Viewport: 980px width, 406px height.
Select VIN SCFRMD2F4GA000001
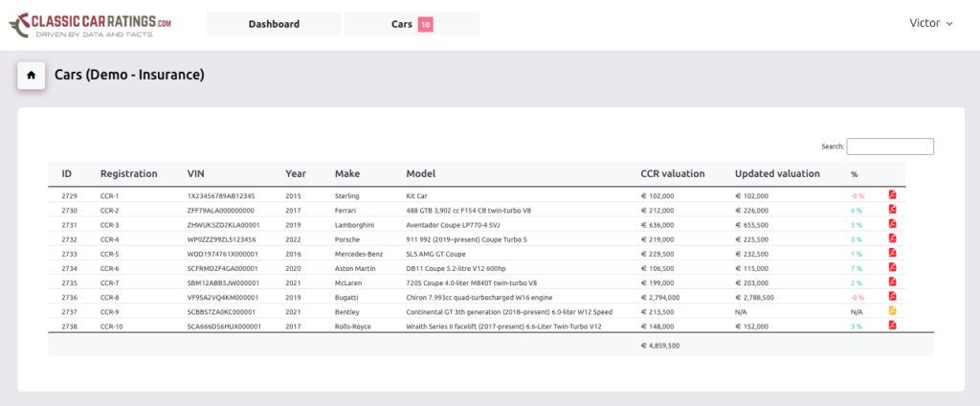[222, 268]
